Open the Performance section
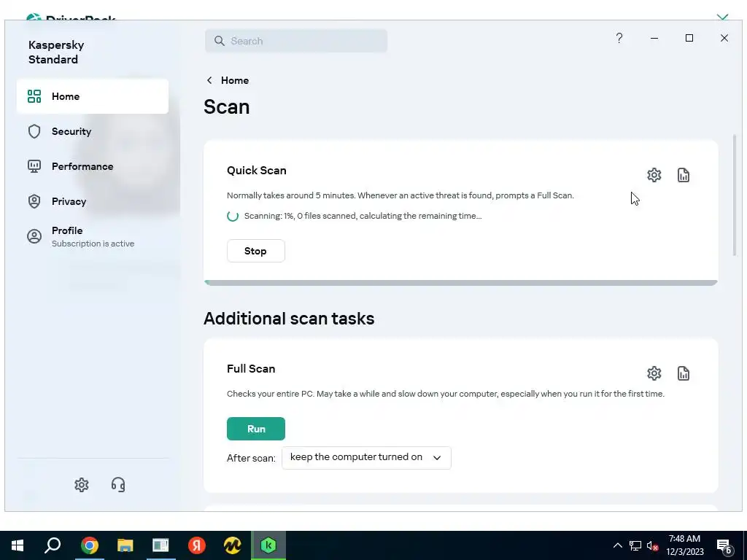Screen dimensions: 747x560 93,166
